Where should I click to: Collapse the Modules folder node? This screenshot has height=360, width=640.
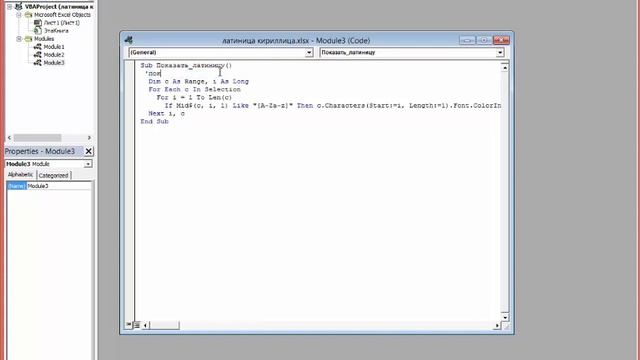(19, 39)
